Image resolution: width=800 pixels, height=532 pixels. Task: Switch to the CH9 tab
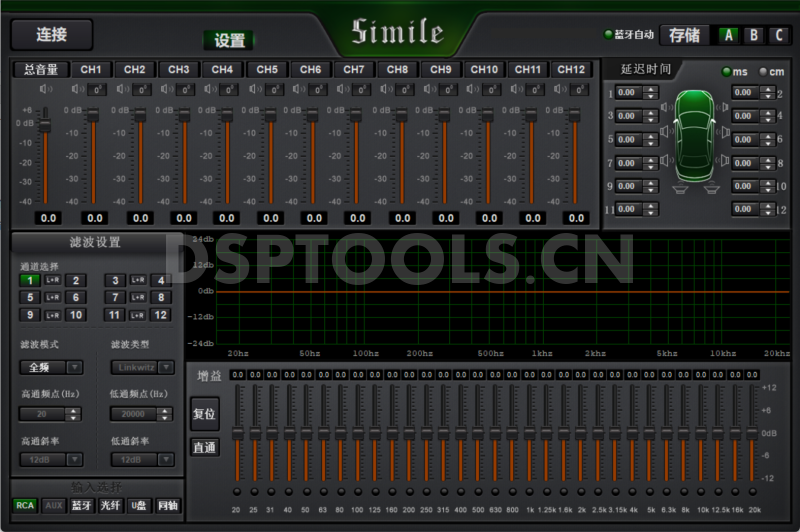pyautogui.click(x=441, y=69)
